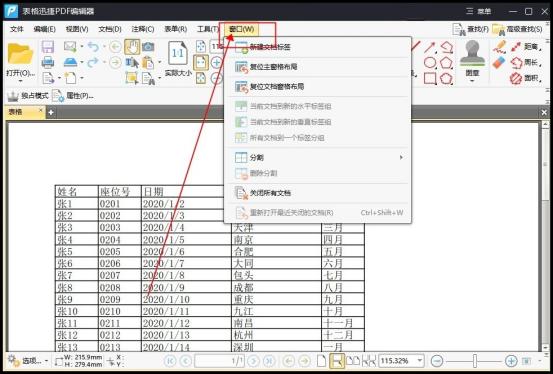Select the Area (面积) measuring tool
This screenshot has width=553, height=374.
click(525, 78)
